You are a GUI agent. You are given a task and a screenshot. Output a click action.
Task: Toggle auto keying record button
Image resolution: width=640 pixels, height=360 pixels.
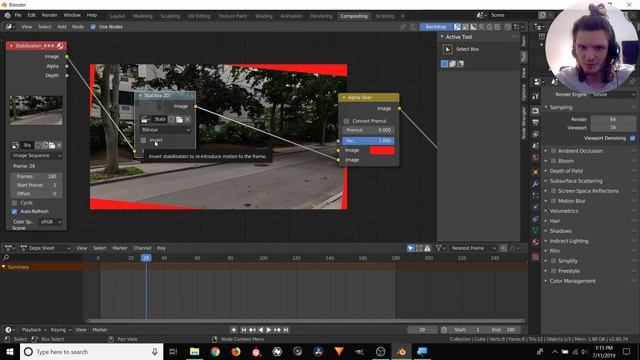click(233, 330)
